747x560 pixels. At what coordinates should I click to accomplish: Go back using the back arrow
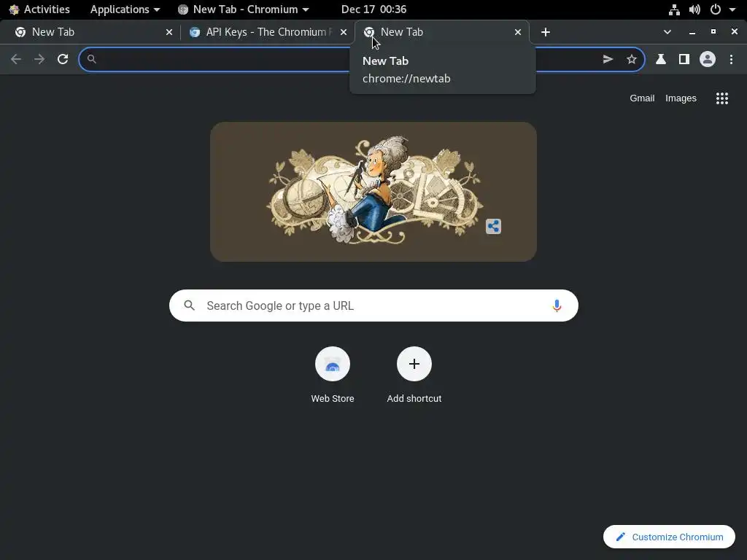[16, 59]
